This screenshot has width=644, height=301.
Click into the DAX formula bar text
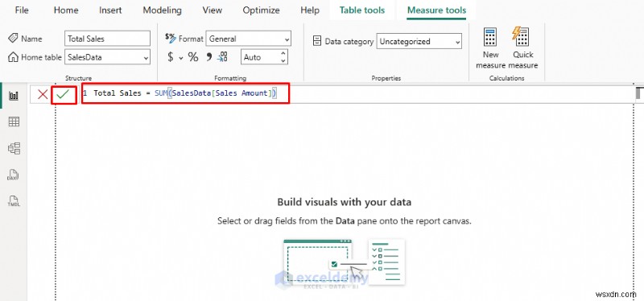185,93
